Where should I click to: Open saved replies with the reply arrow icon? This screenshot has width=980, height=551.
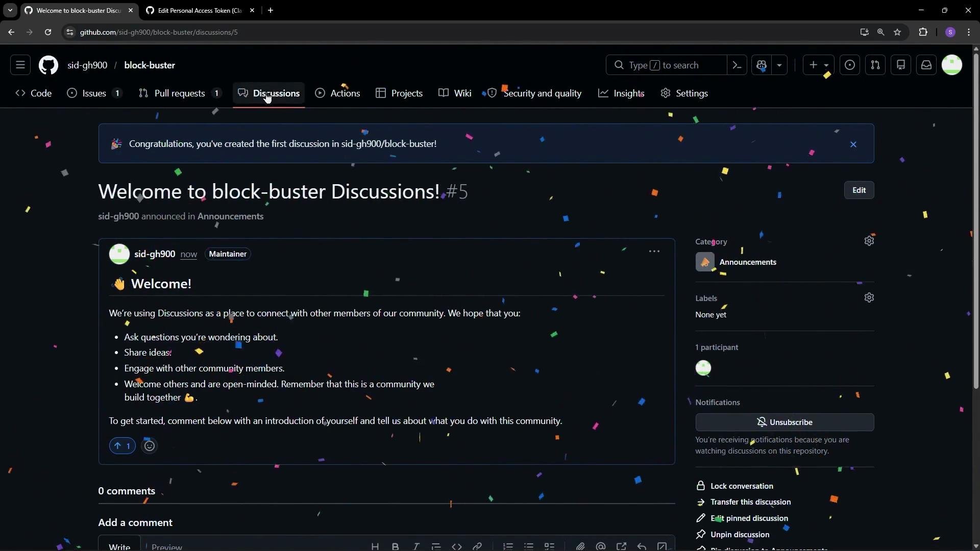pyautogui.click(x=642, y=546)
